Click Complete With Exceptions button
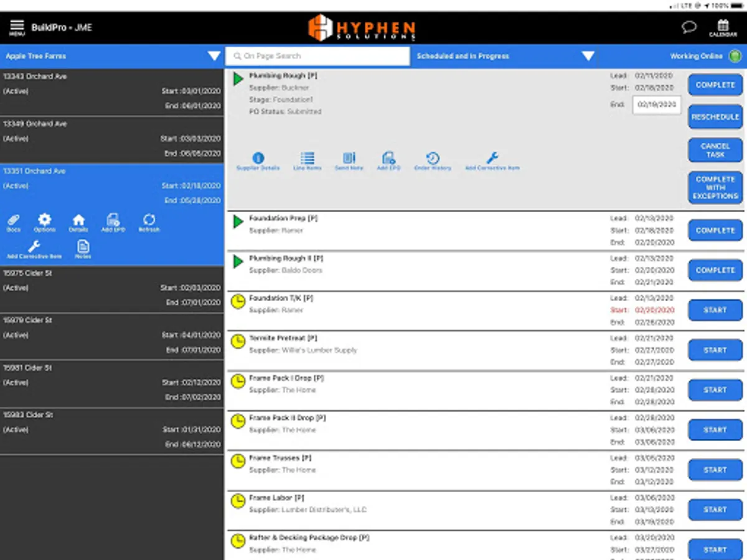 click(715, 187)
